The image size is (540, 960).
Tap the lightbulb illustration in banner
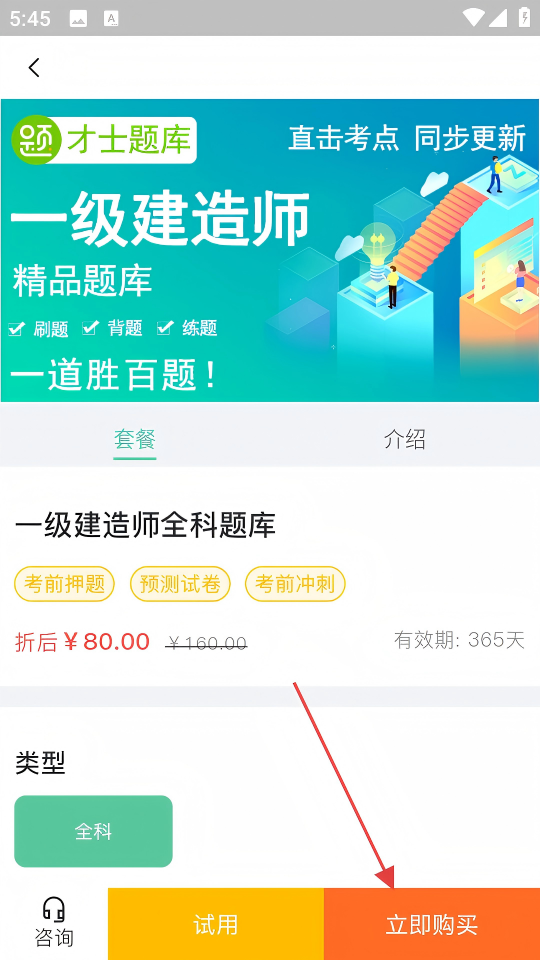[x=377, y=242]
